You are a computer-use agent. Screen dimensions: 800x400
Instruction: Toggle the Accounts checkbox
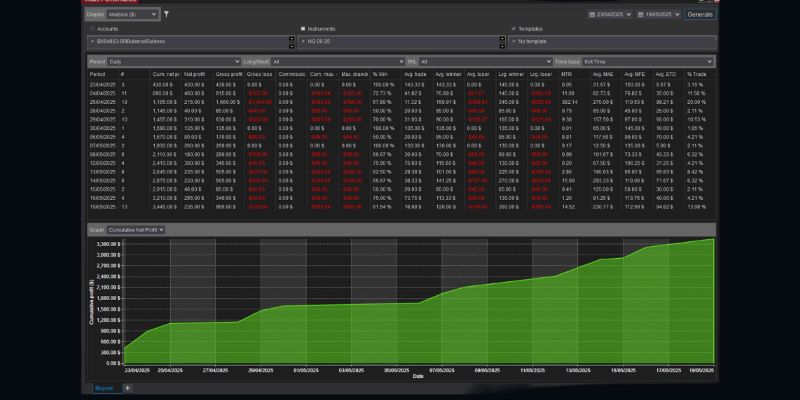[92, 29]
